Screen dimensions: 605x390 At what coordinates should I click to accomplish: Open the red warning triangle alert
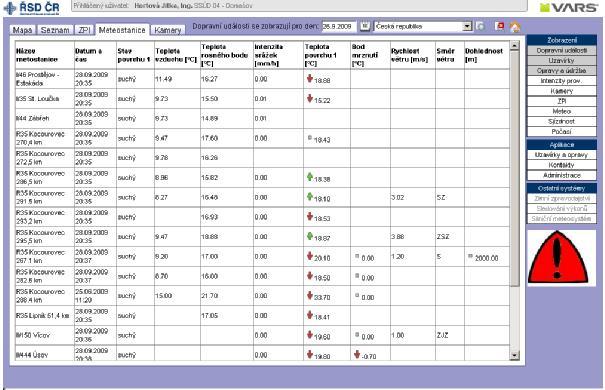(558, 257)
